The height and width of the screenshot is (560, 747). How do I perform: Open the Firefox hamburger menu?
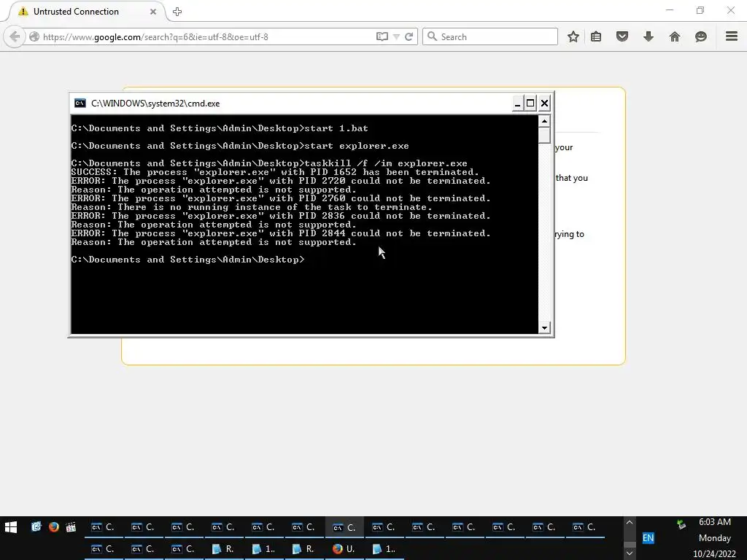point(732,36)
